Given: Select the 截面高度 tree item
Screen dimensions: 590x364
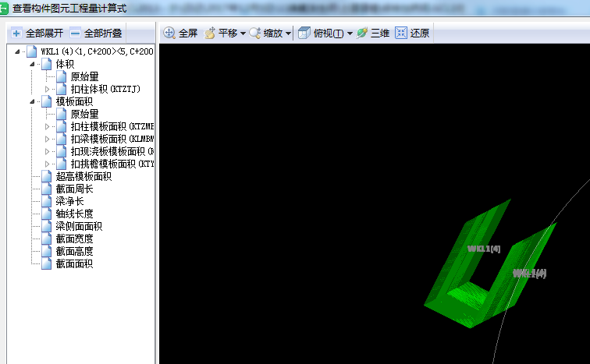Looking at the screenshot, I should coord(74,251).
